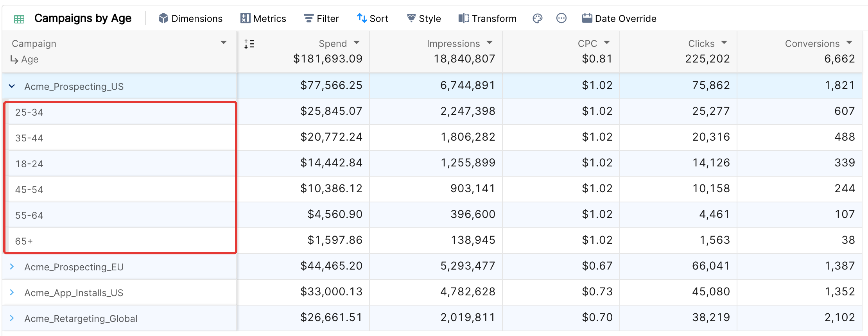The width and height of the screenshot is (868, 336).
Task: Expand the Acme_App_Installs_US row
Action: tap(12, 292)
